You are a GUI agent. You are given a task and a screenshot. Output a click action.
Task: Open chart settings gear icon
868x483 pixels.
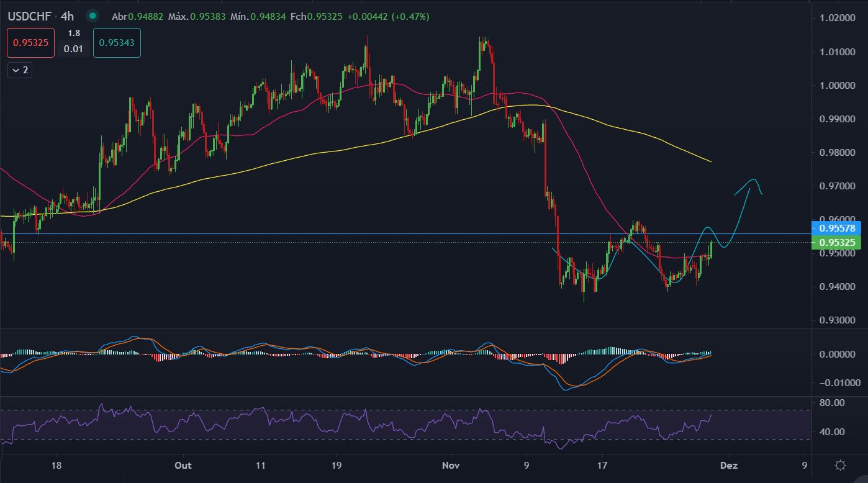[x=840, y=465]
